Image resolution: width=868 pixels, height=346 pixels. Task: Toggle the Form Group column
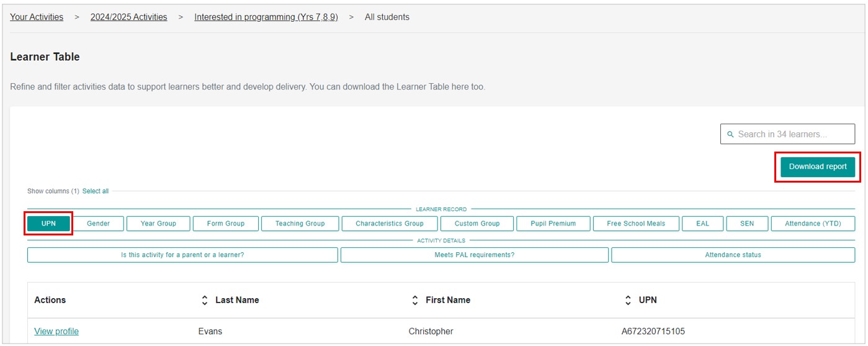[x=226, y=224]
